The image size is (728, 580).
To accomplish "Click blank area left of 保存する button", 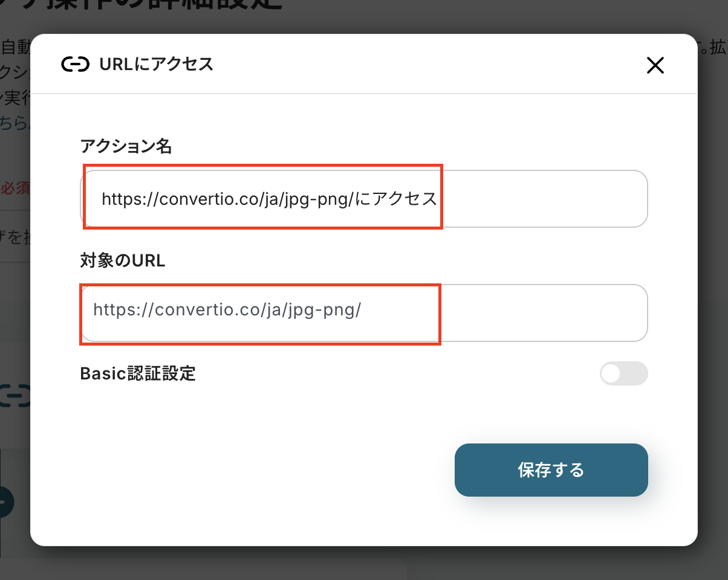I will click(266, 470).
